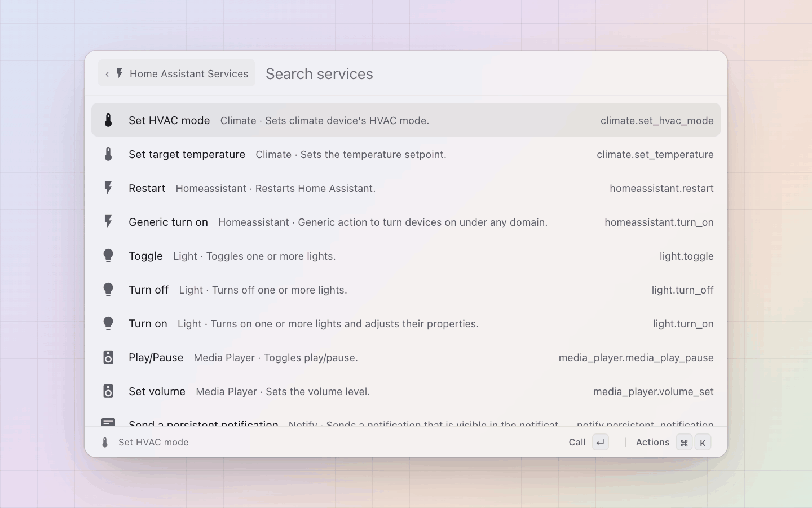Click the climate.set_temperature identifier
The image size is (812, 508).
click(x=655, y=154)
